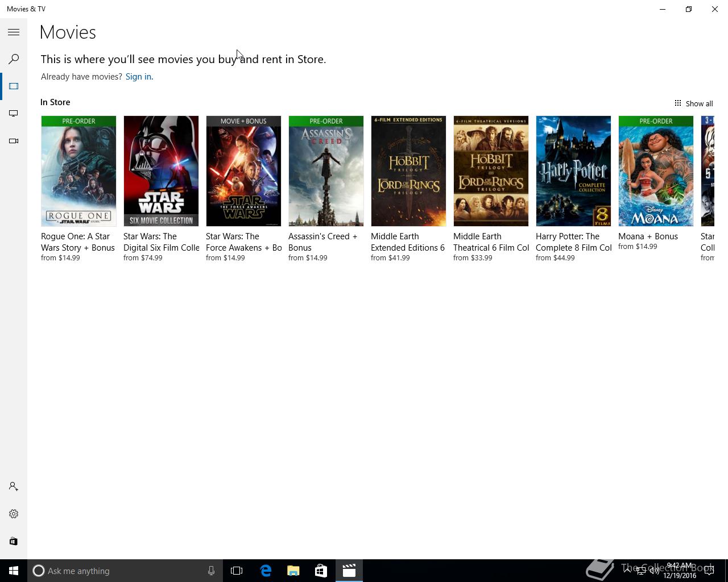This screenshot has height=582, width=728.
Task: Click the 'from $44.99' price
Action: click(x=555, y=258)
